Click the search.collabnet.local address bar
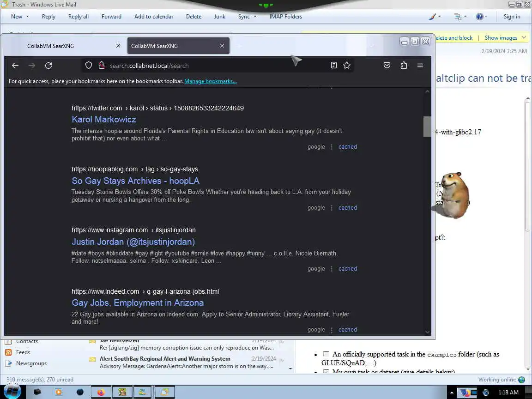The image size is (532, 399). point(217,66)
